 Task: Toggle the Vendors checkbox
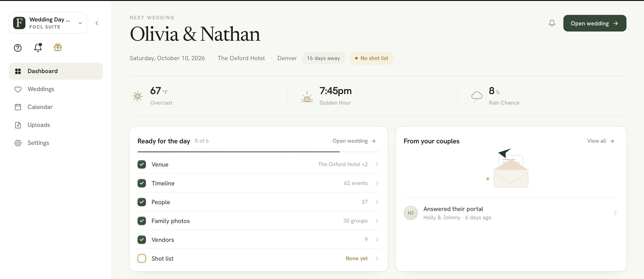pyautogui.click(x=142, y=240)
